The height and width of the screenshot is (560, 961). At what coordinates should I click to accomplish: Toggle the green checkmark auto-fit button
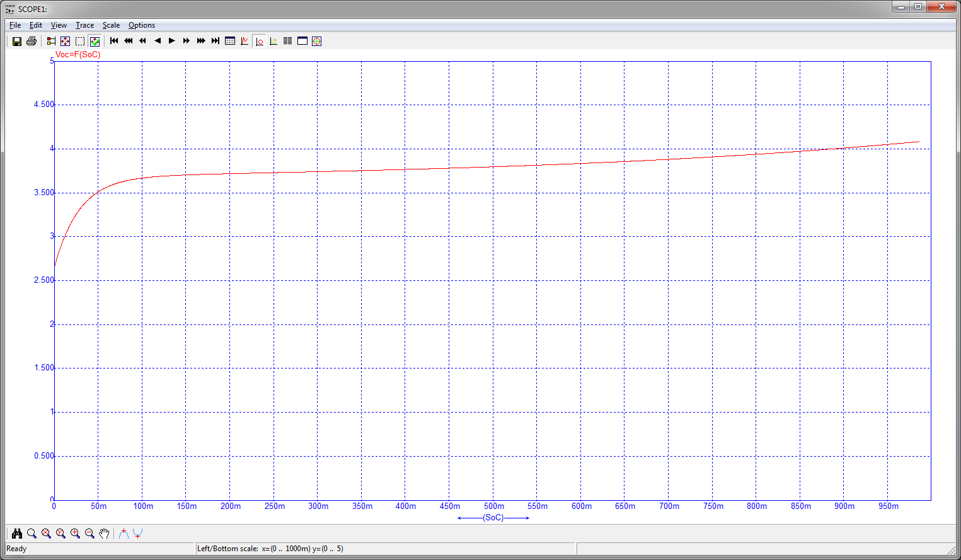(x=95, y=41)
